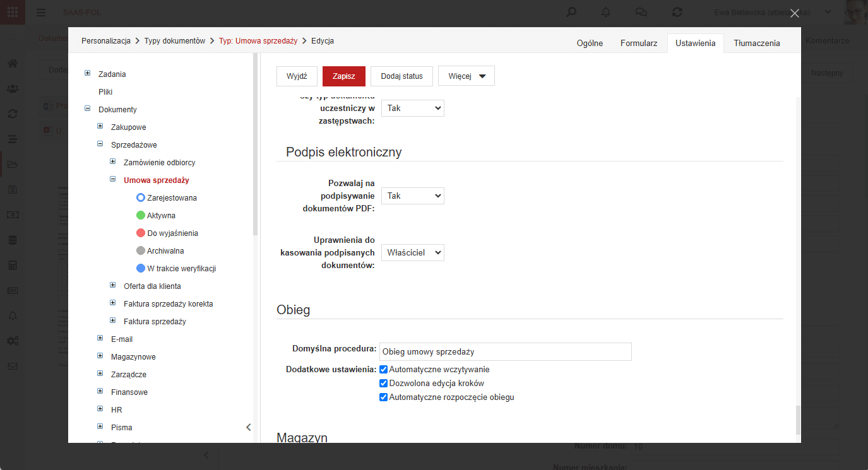The image size is (868, 470).
Task: Uncheck Automatyczne wczytywanie checkbox
Action: point(383,370)
